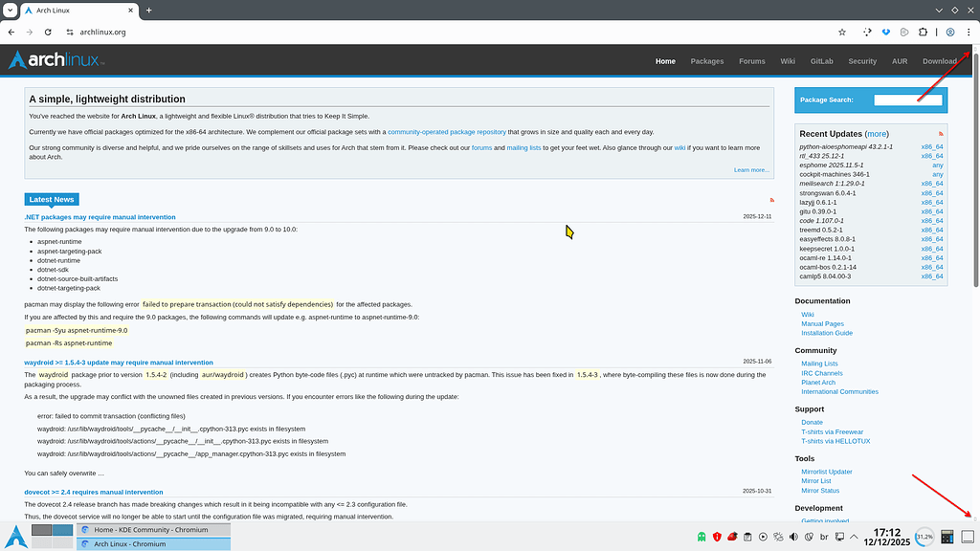Open the Chromium extensions puzzle icon
Screen dimensions: 980x551
924,32
